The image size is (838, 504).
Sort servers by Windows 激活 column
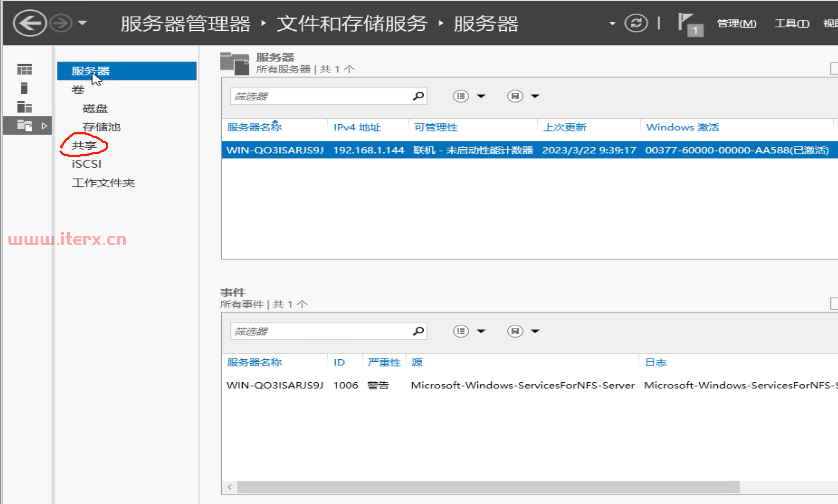coord(683,128)
